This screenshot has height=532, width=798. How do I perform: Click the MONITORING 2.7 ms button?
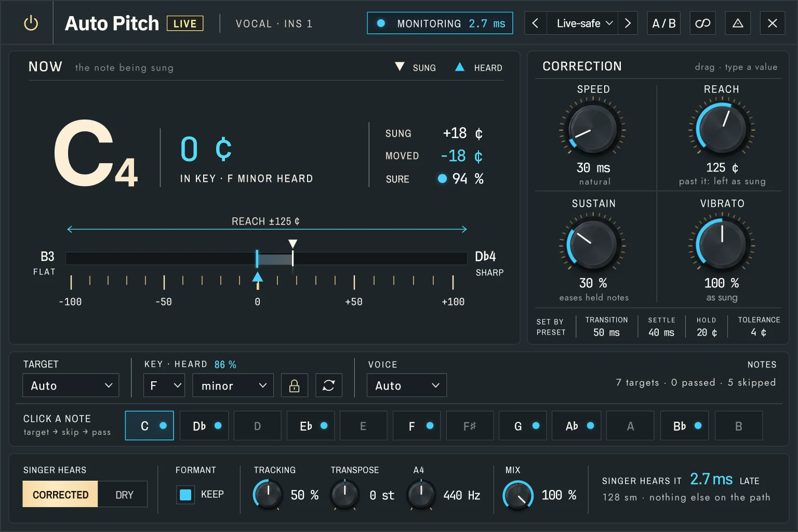[x=440, y=23]
